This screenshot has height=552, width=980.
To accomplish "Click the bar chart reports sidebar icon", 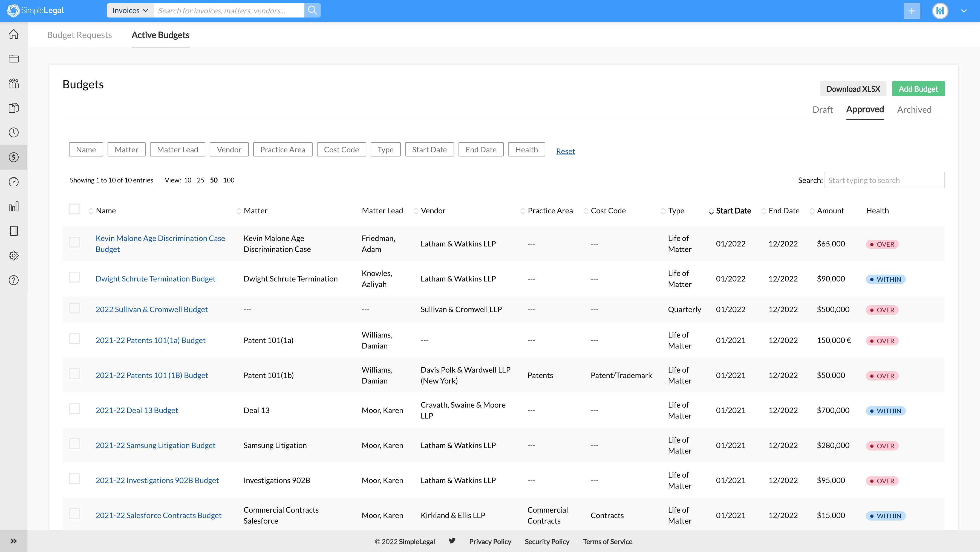I will [14, 207].
